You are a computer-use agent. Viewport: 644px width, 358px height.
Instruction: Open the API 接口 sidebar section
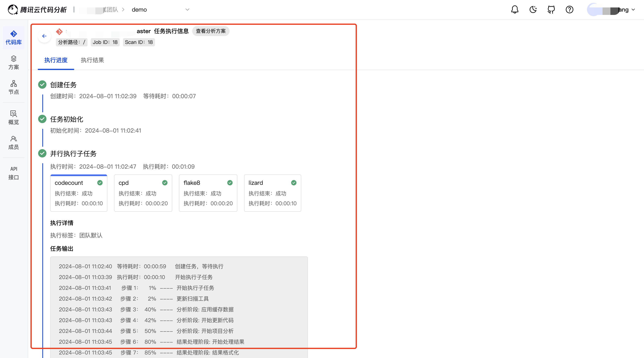click(x=13, y=173)
